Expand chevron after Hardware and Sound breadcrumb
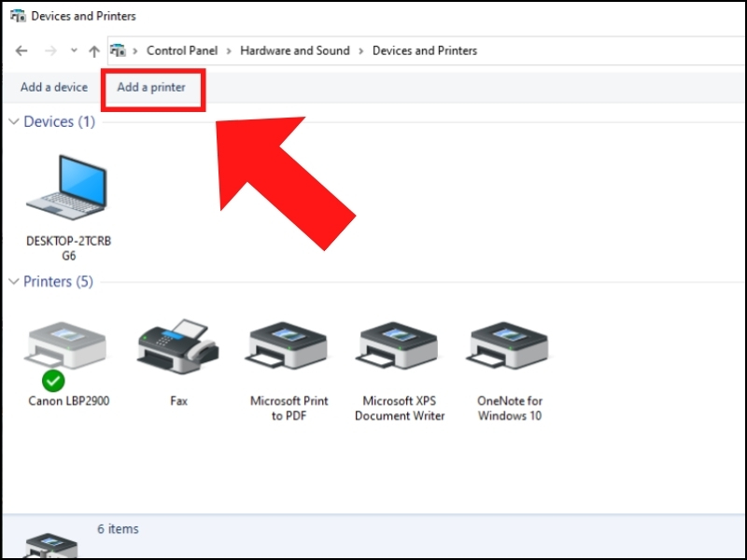747x560 pixels. click(x=361, y=51)
